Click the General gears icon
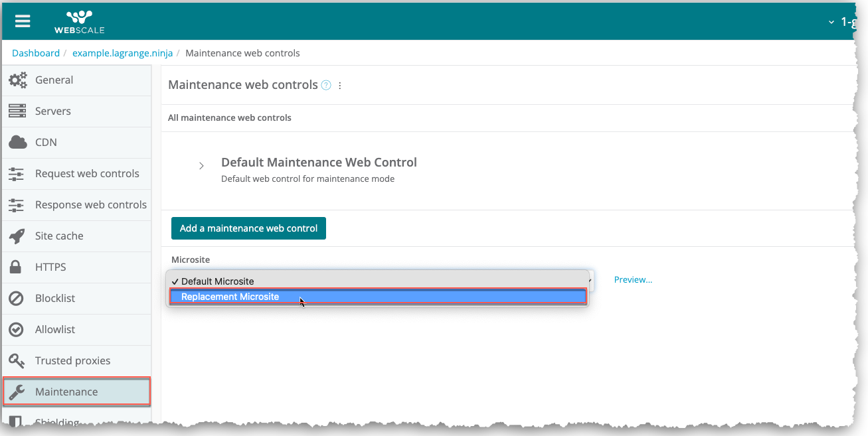868x436 pixels. (x=17, y=80)
